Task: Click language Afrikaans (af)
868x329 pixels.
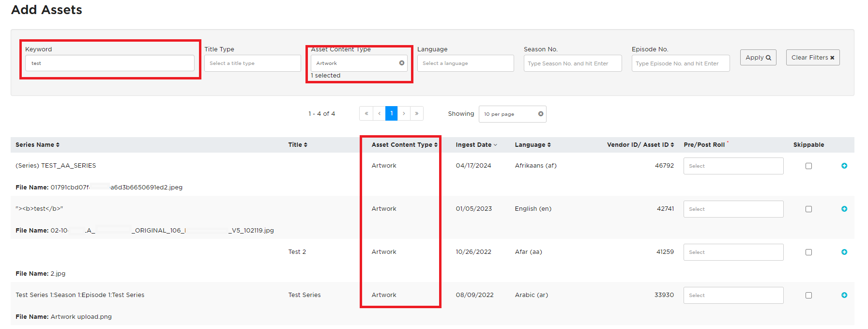Action: click(536, 166)
